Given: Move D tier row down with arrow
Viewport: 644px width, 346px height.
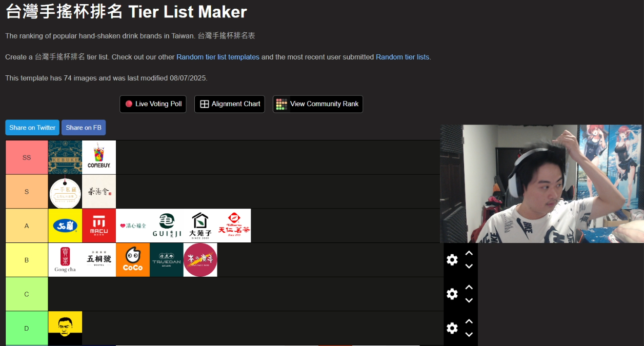Looking at the screenshot, I should (x=469, y=334).
